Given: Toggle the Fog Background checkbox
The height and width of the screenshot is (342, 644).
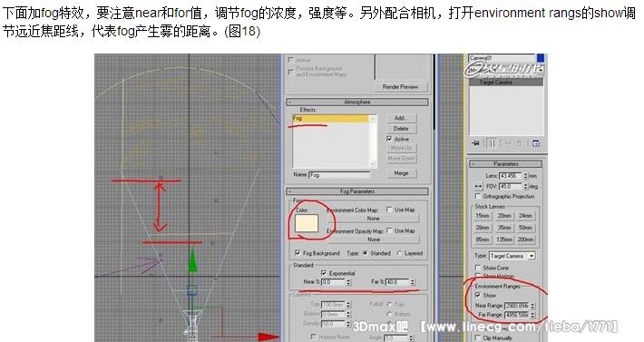Looking at the screenshot, I should (298, 253).
